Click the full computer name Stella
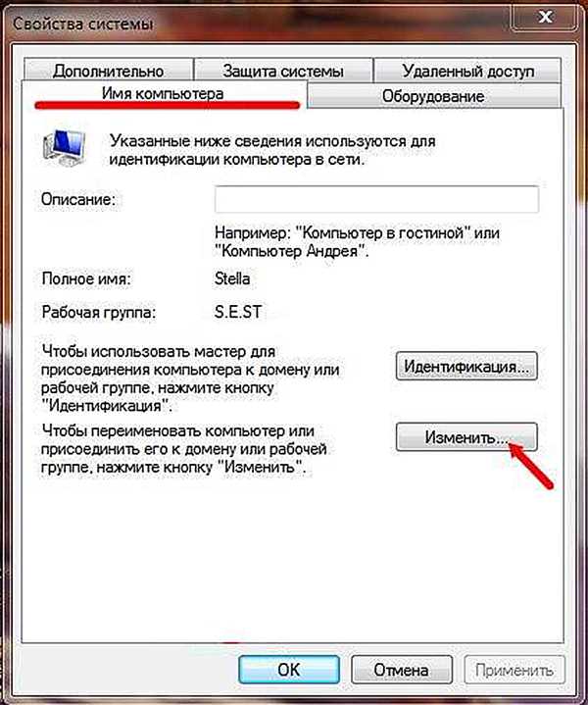The width and height of the screenshot is (588, 705). pyautogui.click(x=232, y=278)
